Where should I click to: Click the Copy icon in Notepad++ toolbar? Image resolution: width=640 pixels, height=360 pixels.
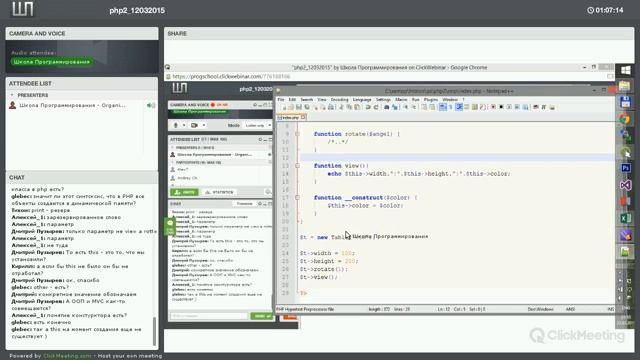coord(349,107)
